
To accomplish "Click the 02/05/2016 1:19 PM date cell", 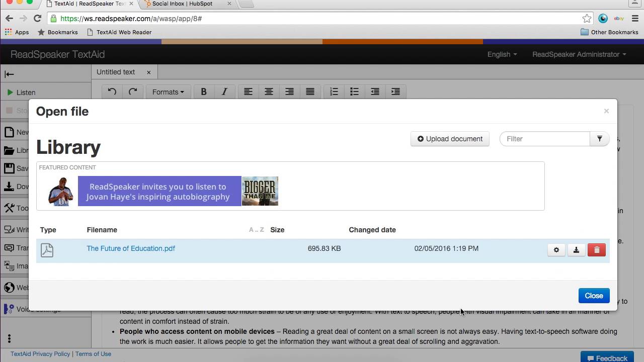I will (446, 248).
